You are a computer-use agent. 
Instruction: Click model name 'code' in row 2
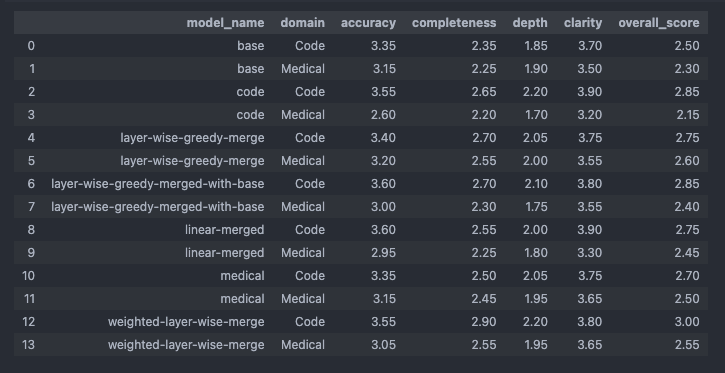click(250, 92)
